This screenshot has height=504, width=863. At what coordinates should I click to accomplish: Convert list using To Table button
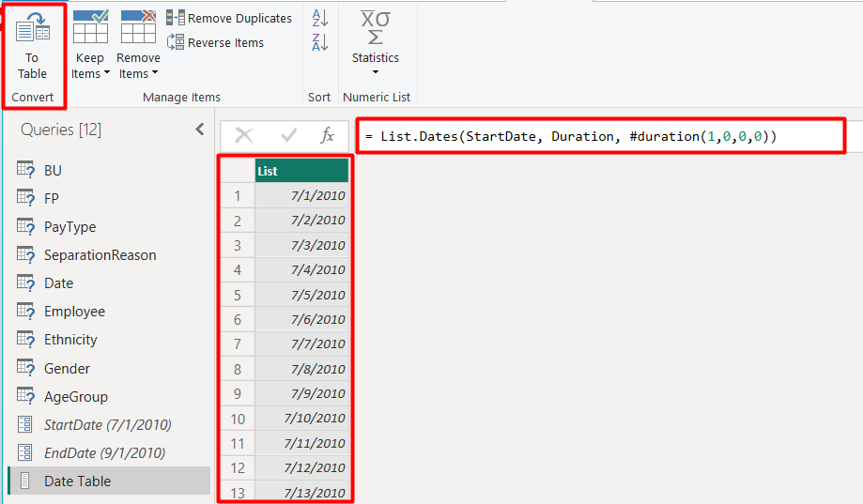coord(33,46)
